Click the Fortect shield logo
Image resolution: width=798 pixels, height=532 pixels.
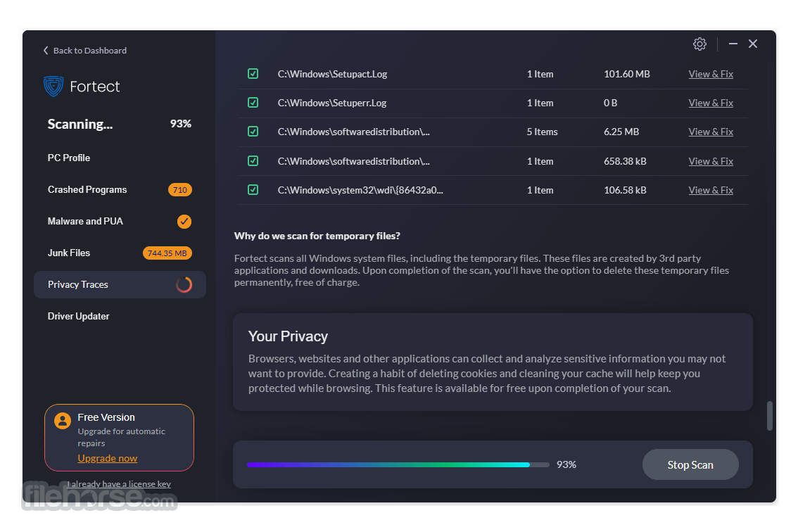pos(53,87)
